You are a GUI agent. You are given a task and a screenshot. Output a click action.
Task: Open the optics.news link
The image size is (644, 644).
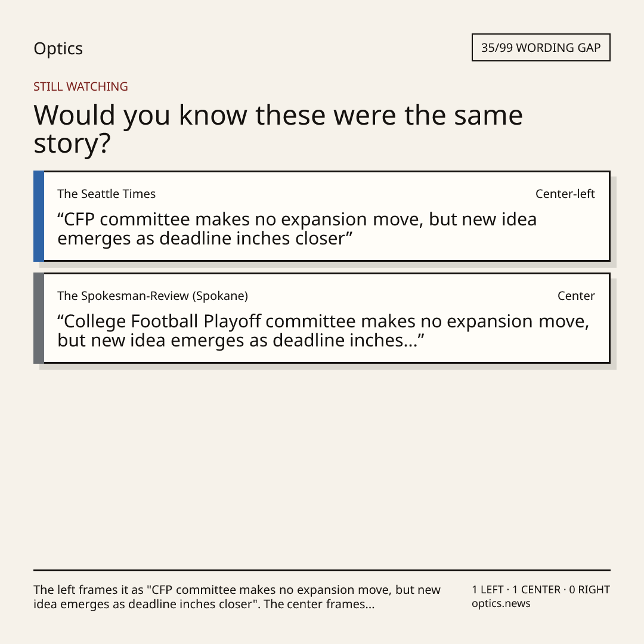click(x=501, y=603)
